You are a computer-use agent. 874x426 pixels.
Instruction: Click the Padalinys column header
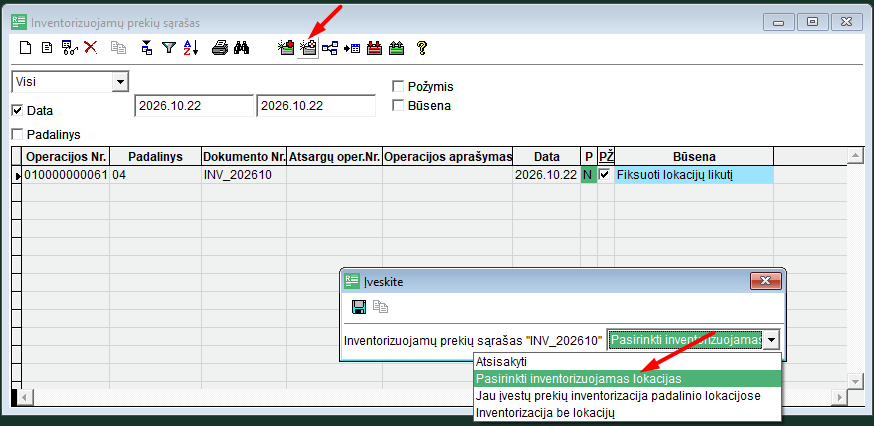click(x=156, y=156)
